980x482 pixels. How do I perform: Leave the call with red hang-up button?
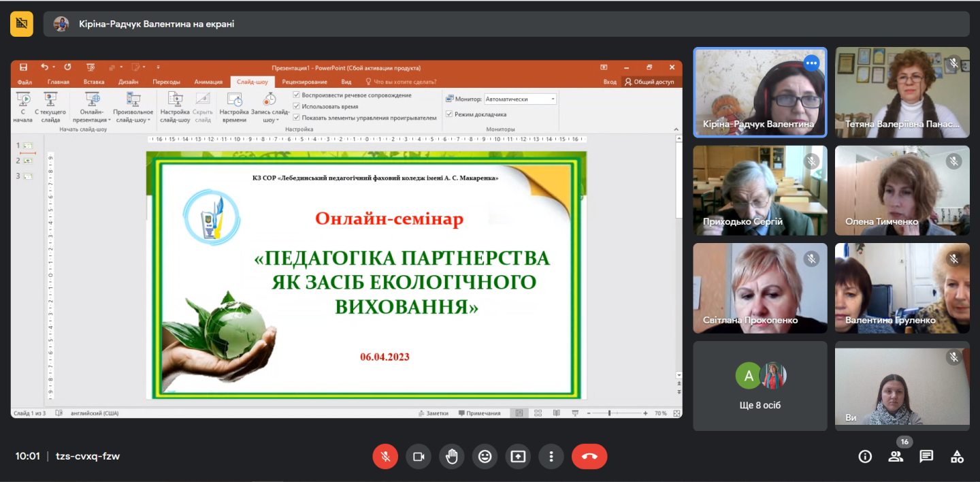pyautogui.click(x=589, y=456)
